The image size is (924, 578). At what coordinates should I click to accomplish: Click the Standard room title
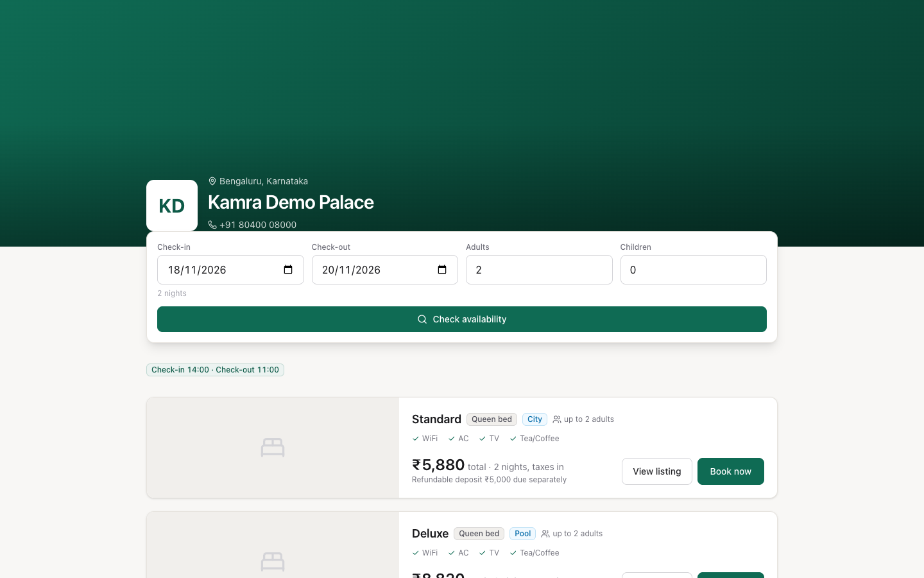(436, 419)
